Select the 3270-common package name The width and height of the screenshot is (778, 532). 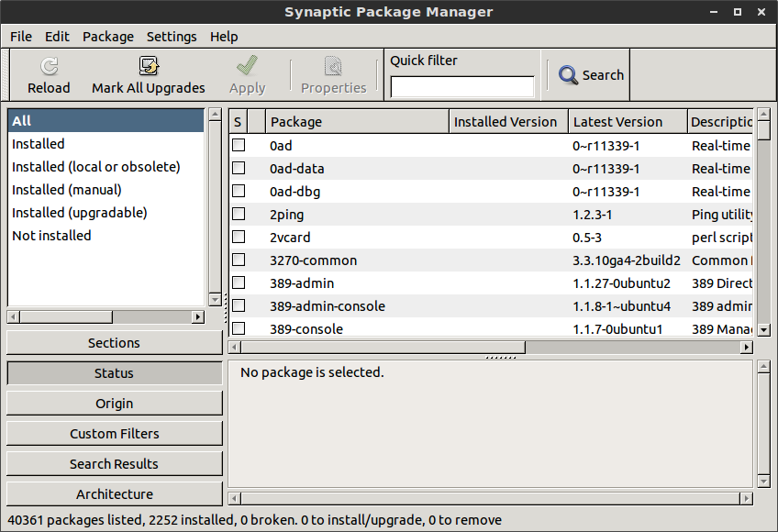pos(313,260)
